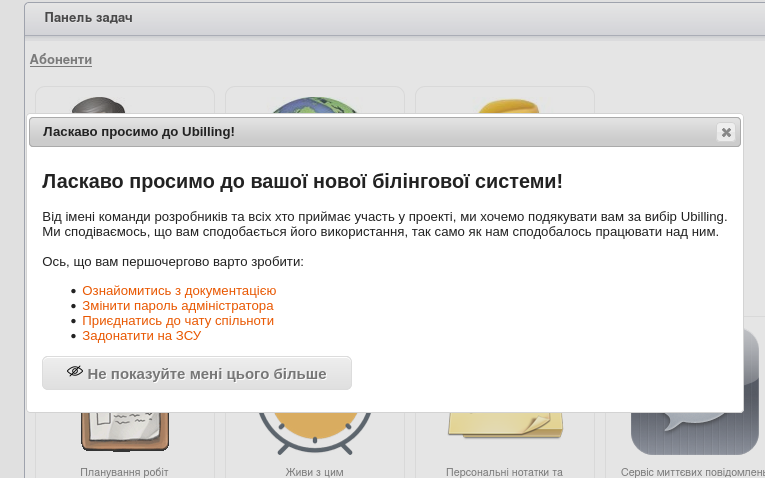Click the gray hat user icon
The width and height of the screenshot is (765, 478).
coord(98,105)
